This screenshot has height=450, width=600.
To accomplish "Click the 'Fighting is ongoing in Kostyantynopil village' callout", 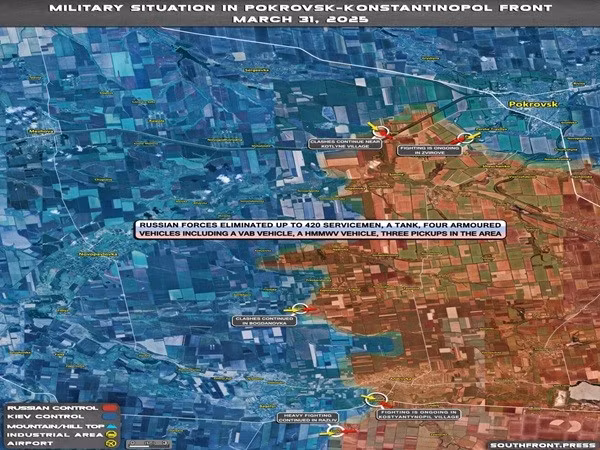I will [x=418, y=415].
